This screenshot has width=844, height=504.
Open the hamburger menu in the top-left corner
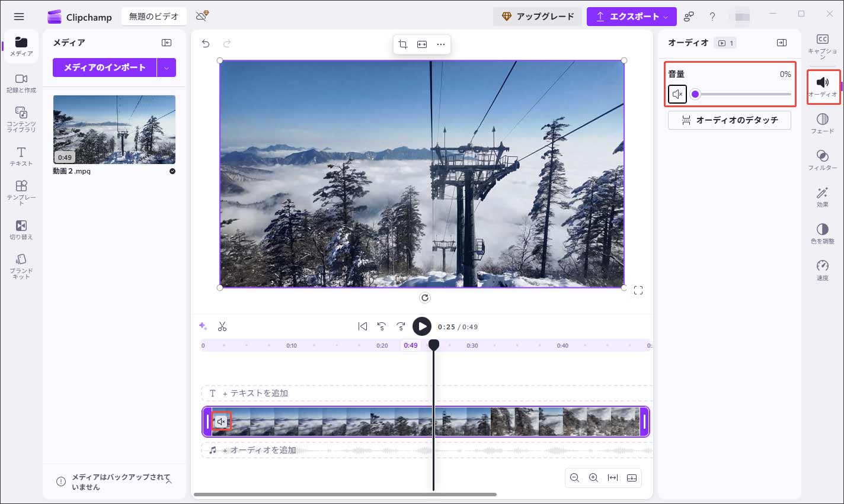click(x=19, y=16)
